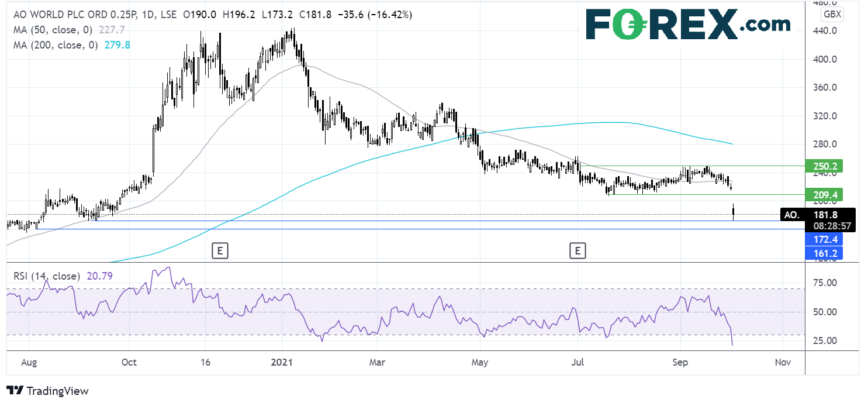Click the 'RSI (14, close)' indicator legend
This screenshot has width=868, height=406.
[47, 277]
